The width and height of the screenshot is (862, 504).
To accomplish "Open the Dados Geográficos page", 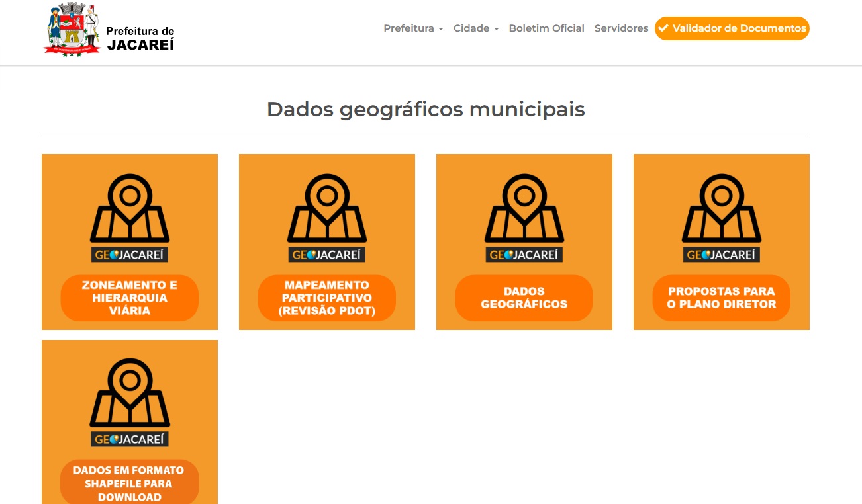I will click(x=524, y=298).
